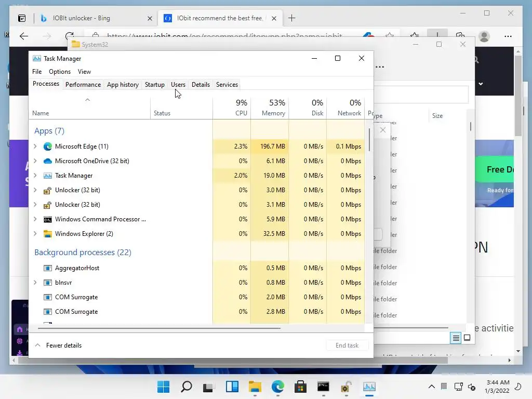The width and height of the screenshot is (532, 399).
Task: Click the Microsoft OneDrive cloud icon
Action: [48, 161]
